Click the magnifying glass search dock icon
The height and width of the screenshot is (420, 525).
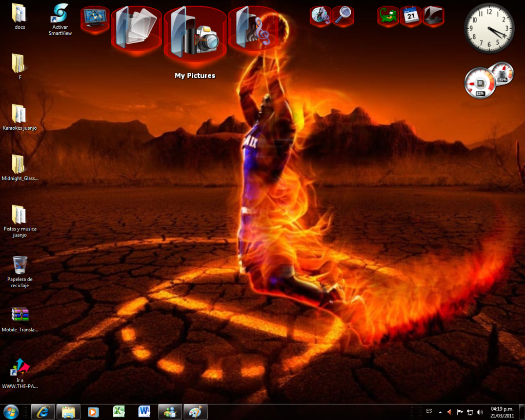click(343, 16)
